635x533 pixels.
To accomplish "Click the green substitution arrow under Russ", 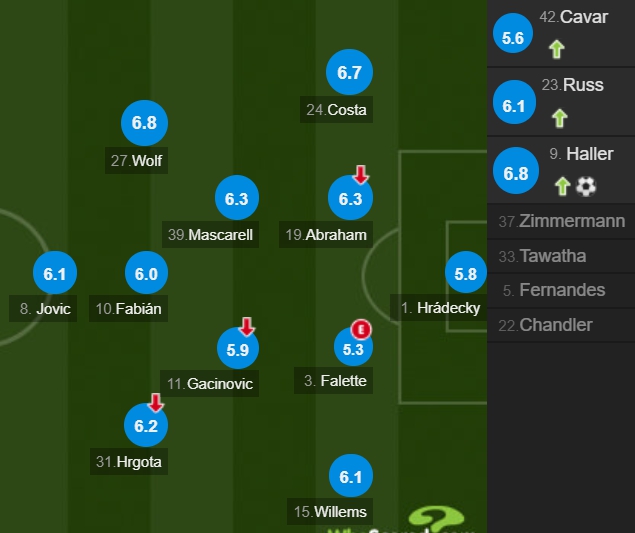I will (560, 118).
